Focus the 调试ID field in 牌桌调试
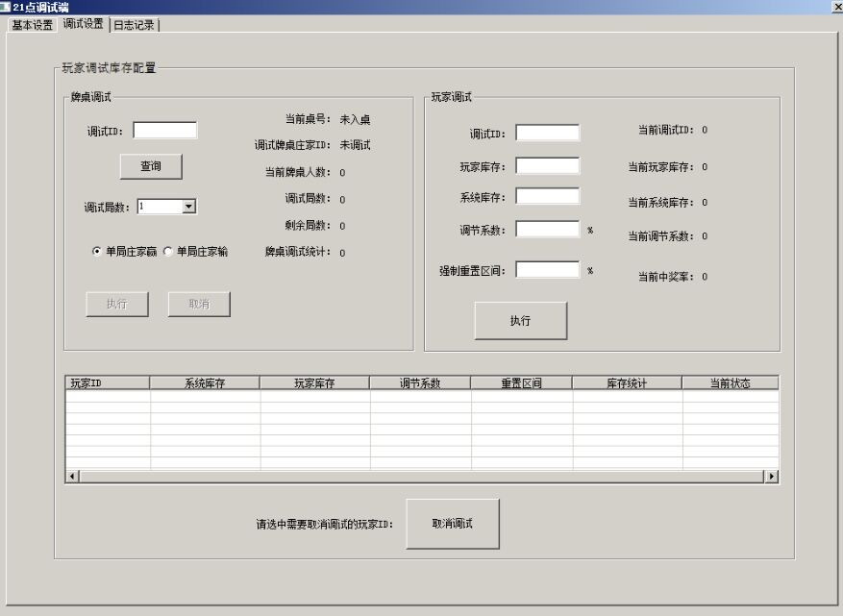 [x=164, y=131]
